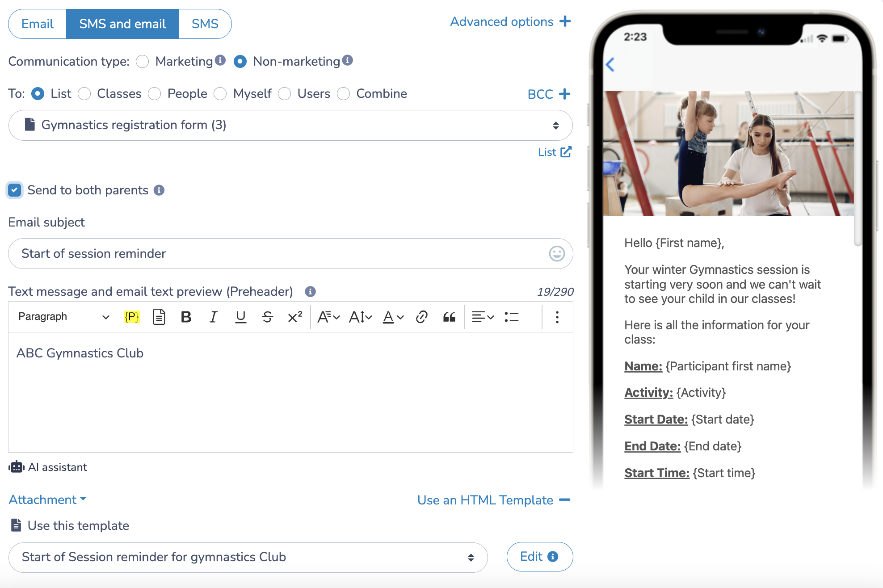Tap the back arrow in phone preview
Screen dimensions: 883x588
pyautogui.click(x=610, y=64)
